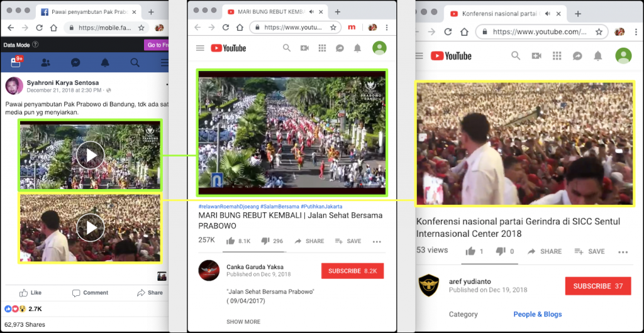Click the Facebook friends icon
This screenshot has width=644, height=333.
45,62
